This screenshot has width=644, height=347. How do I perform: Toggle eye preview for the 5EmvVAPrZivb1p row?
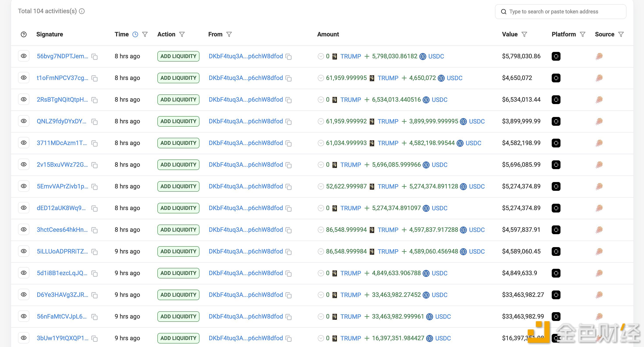click(x=24, y=186)
